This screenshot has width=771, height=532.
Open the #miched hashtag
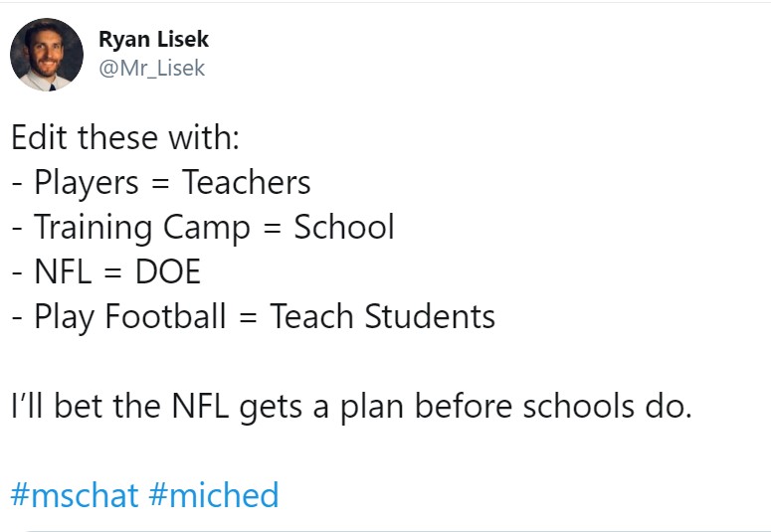(x=214, y=494)
